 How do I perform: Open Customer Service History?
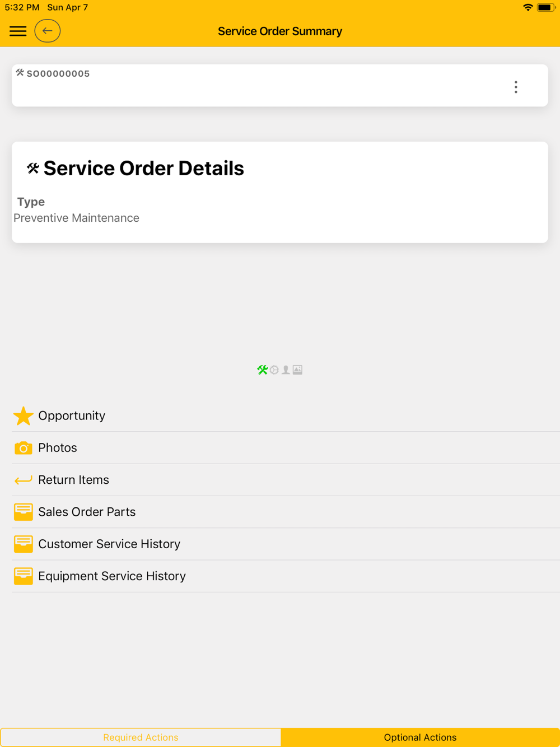(x=109, y=544)
